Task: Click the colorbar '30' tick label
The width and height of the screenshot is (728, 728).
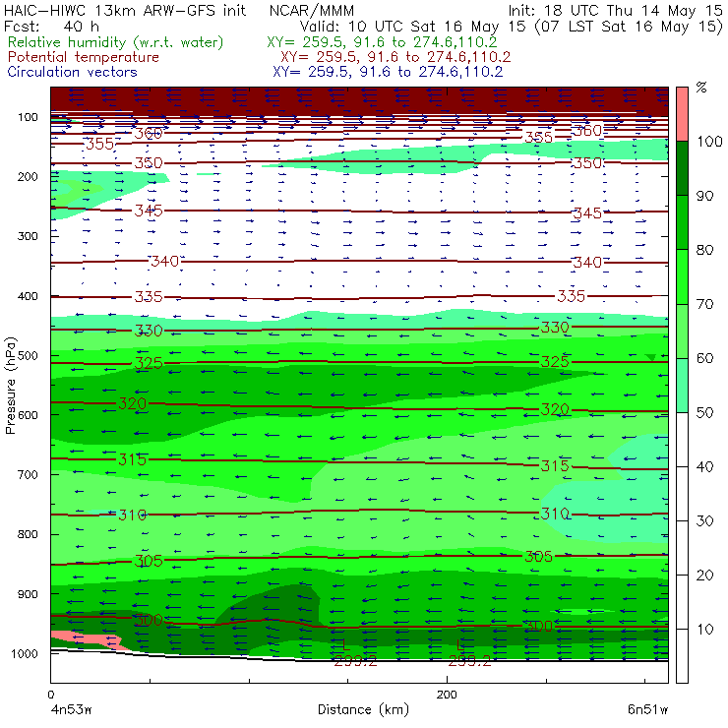Action: point(704,521)
